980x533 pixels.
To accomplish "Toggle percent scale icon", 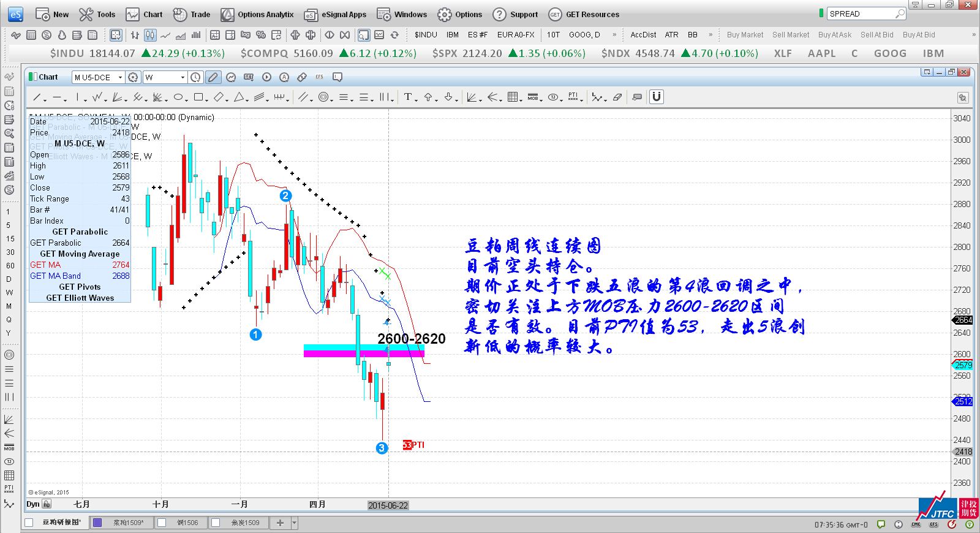I will point(260,35).
